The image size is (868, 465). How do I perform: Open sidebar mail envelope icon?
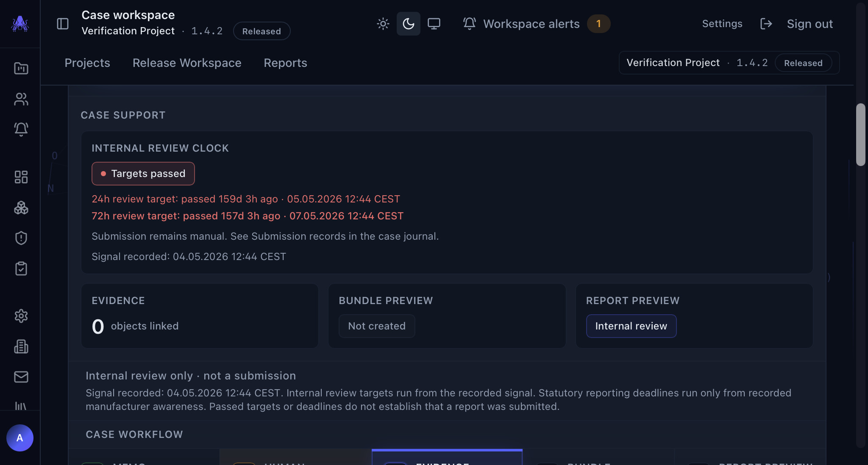point(21,377)
